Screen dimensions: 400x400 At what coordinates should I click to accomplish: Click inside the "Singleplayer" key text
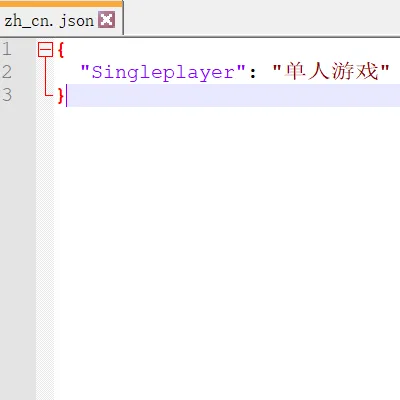pyautogui.click(x=163, y=72)
